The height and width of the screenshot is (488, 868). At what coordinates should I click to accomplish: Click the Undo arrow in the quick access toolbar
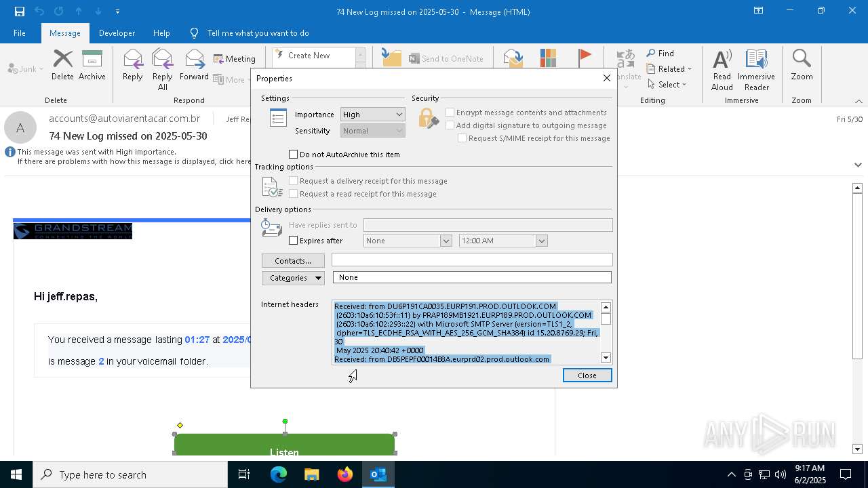(39, 12)
